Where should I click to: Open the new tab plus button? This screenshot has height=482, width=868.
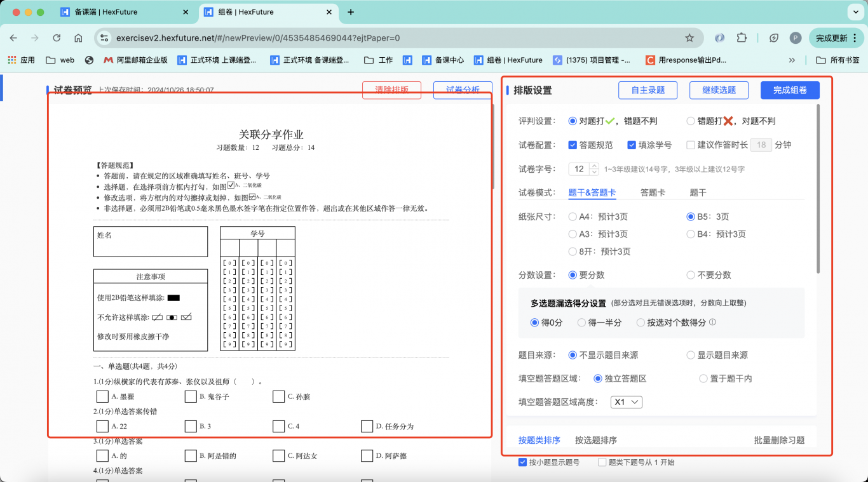[x=351, y=12]
